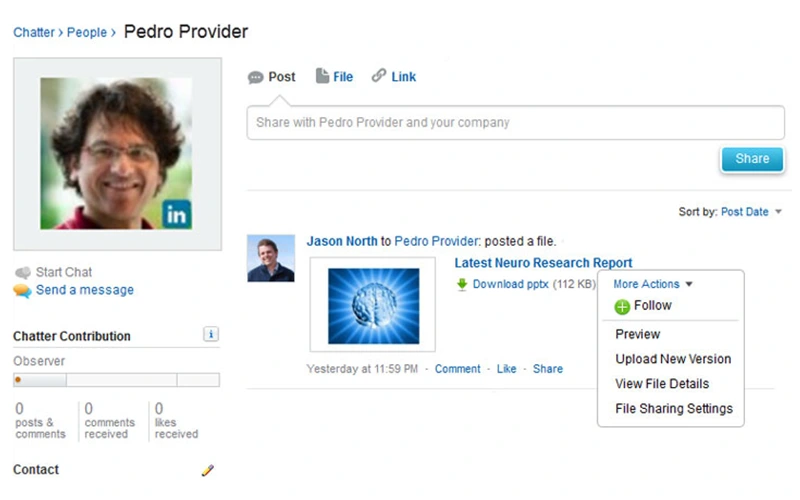800x500 pixels.
Task: Go to People breadcrumb link
Action: pyautogui.click(x=87, y=33)
